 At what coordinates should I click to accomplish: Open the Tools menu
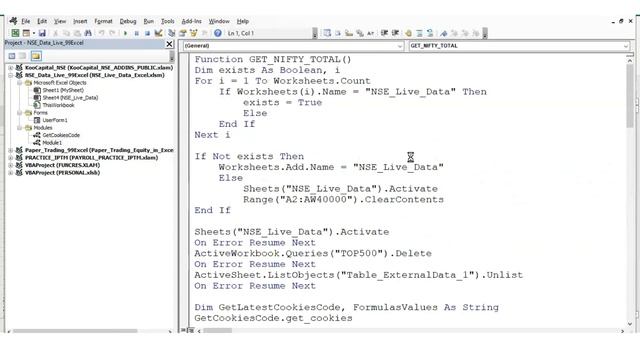[167, 21]
